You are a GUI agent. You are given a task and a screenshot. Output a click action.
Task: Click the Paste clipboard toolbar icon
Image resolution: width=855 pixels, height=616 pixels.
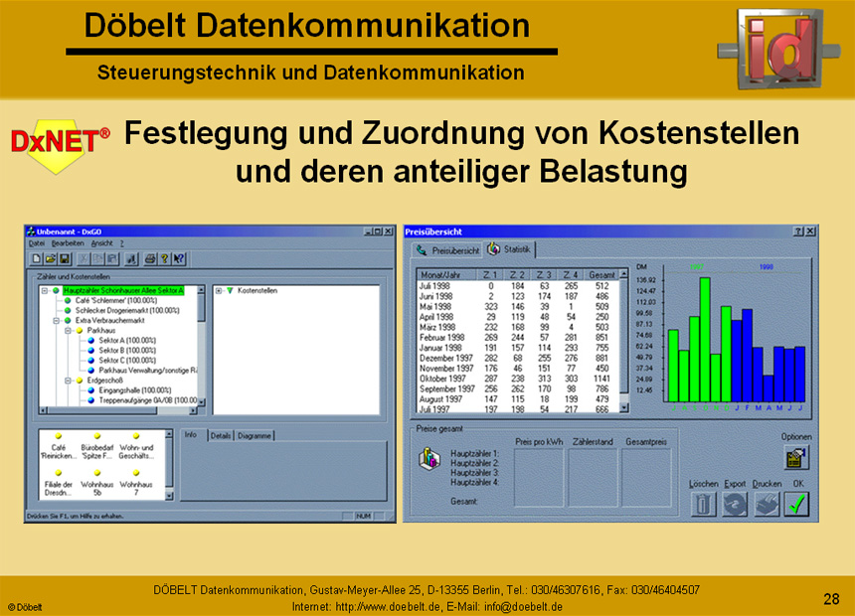(x=112, y=259)
